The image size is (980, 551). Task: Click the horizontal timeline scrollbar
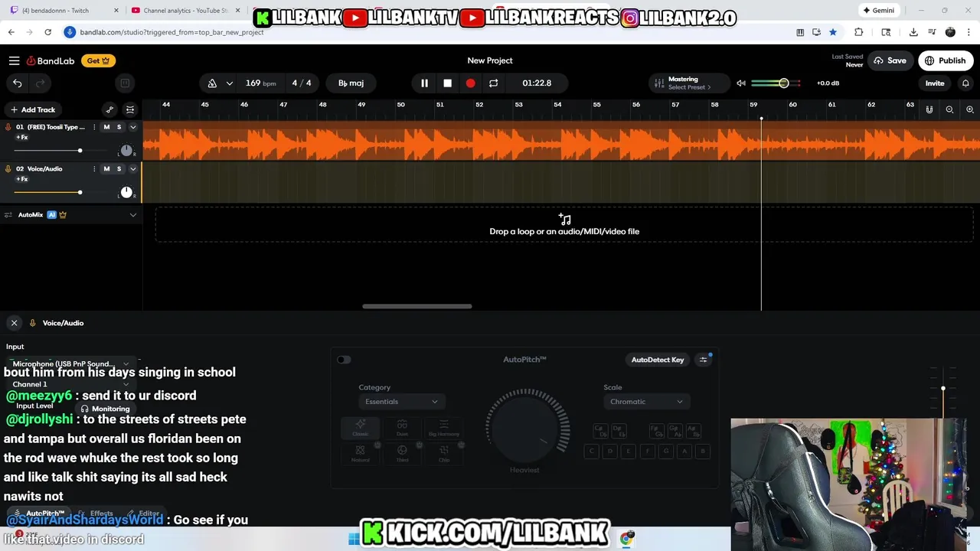pyautogui.click(x=417, y=306)
